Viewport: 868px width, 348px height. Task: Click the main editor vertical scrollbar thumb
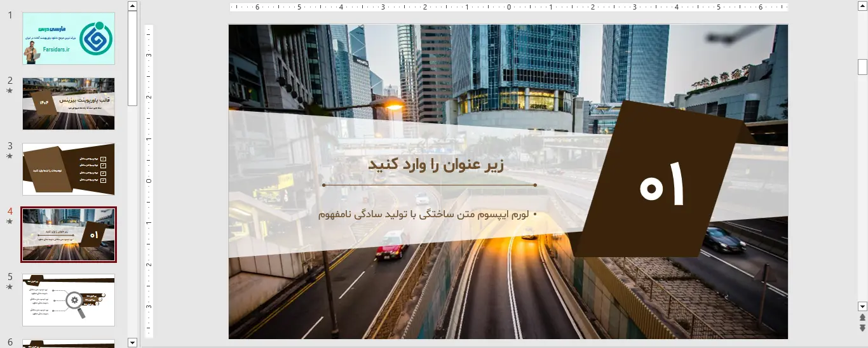pyautogui.click(x=862, y=67)
